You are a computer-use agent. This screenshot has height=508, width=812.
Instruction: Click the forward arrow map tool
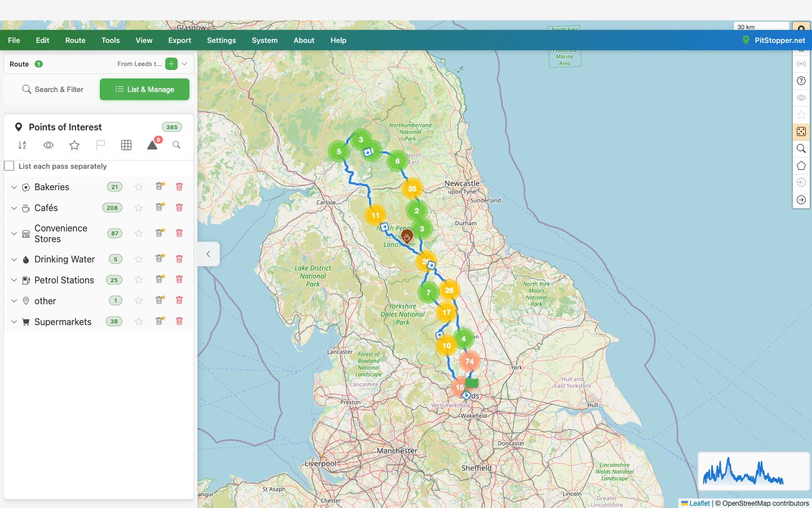pos(801,200)
